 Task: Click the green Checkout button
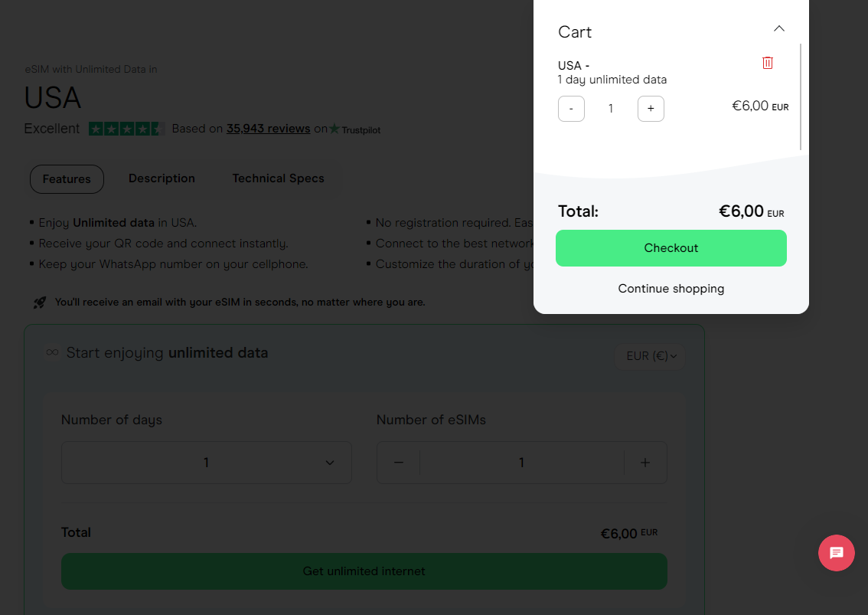pos(671,248)
